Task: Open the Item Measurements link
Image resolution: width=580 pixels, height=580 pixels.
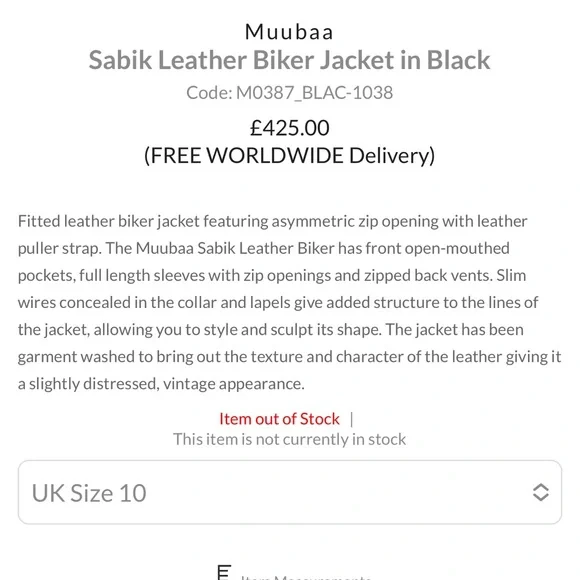Action: (305, 577)
